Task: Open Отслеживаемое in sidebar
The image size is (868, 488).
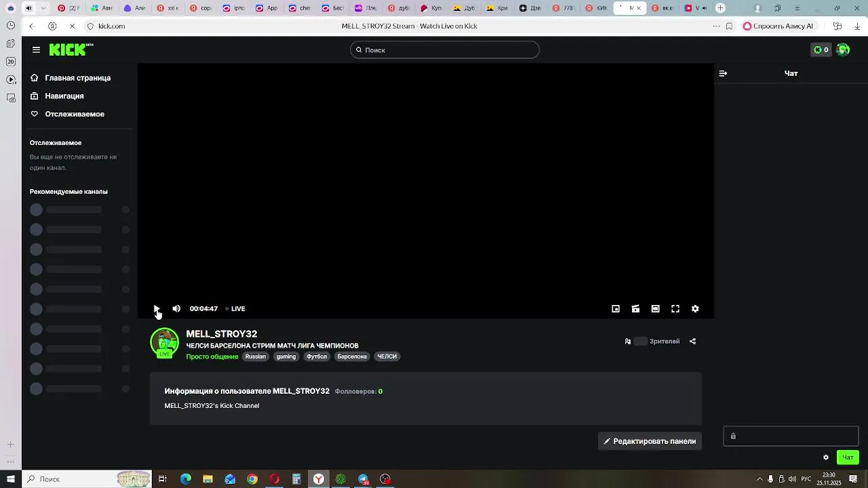Action: (x=67, y=114)
